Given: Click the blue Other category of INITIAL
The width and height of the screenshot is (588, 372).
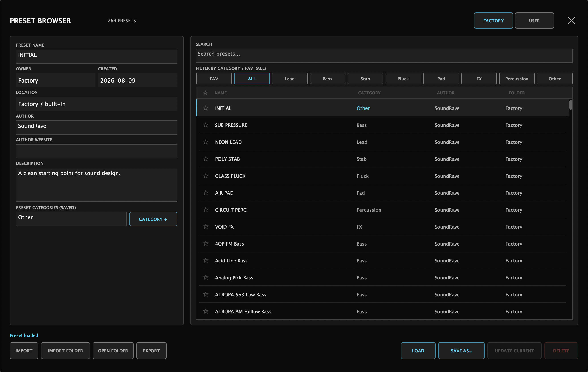Looking at the screenshot, I should pos(363,108).
